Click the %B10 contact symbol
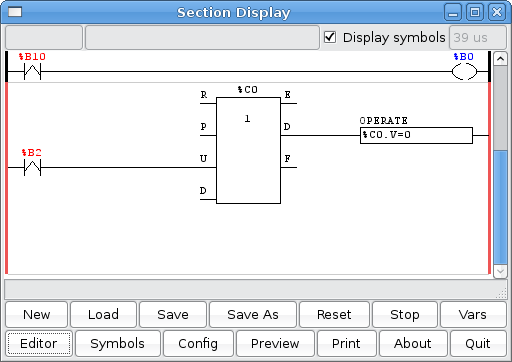 [32, 71]
